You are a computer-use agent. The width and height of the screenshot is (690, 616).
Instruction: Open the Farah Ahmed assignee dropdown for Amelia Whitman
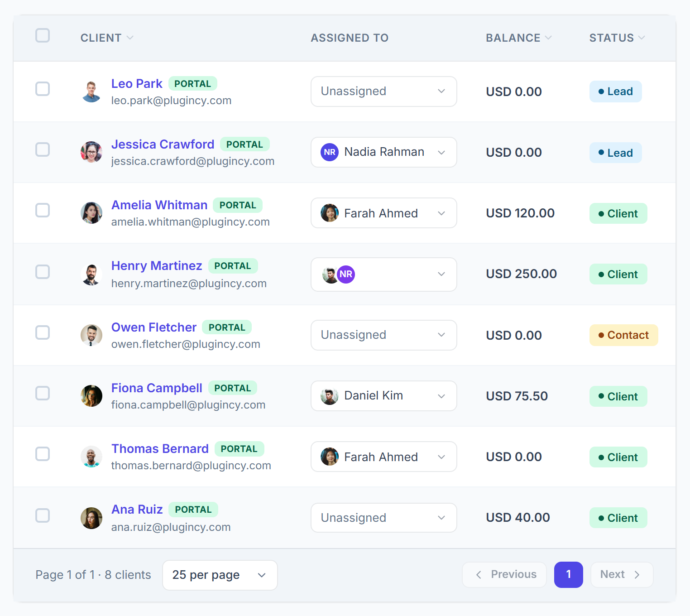click(384, 213)
